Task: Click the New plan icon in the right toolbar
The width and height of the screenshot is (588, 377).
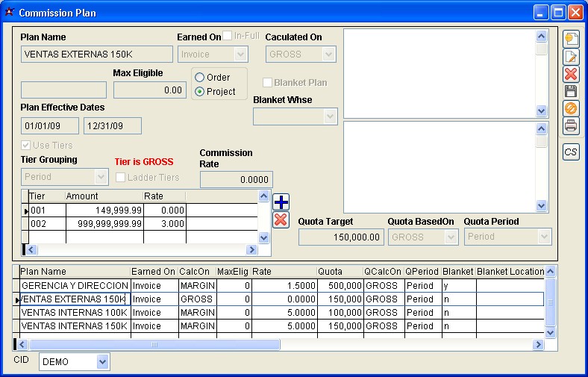Action: click(x=571, y=39)
